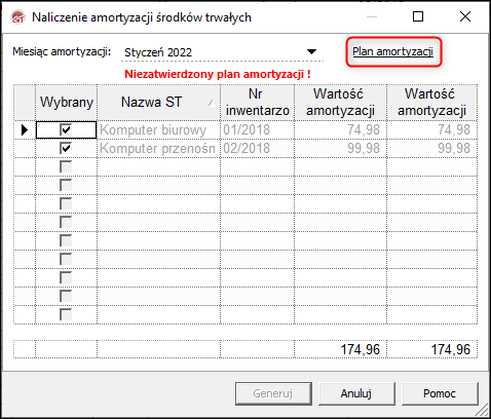
Task: Maximize the amortization window
Action: 418,16
